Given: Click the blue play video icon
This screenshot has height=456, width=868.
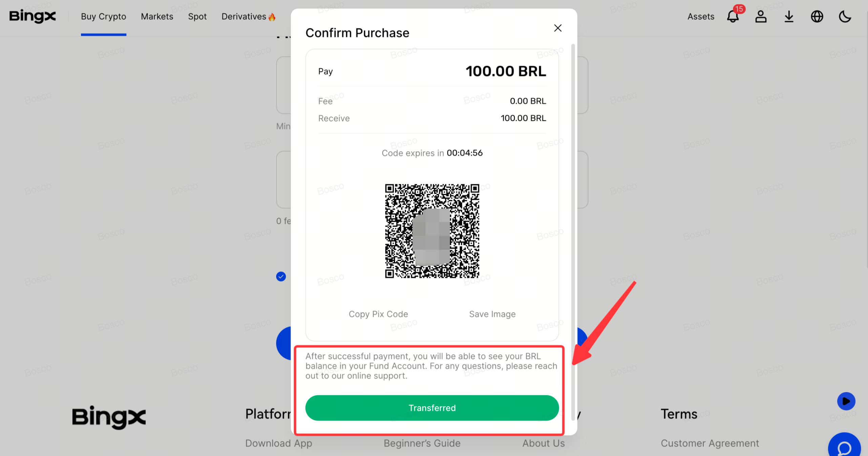Looking at the screenshot, I should (x=846, y=401).
